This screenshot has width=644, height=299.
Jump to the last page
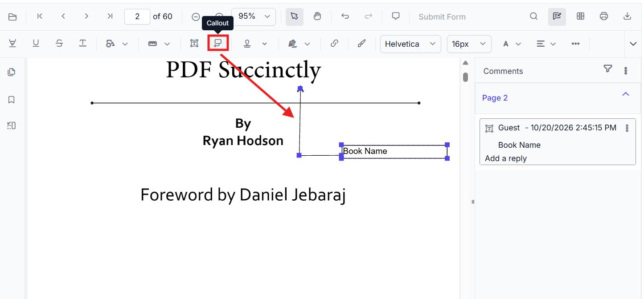click(110, 16)
